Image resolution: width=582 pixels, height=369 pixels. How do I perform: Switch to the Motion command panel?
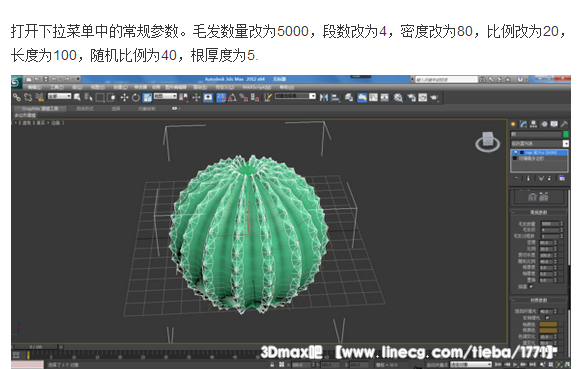pos(544,124)
